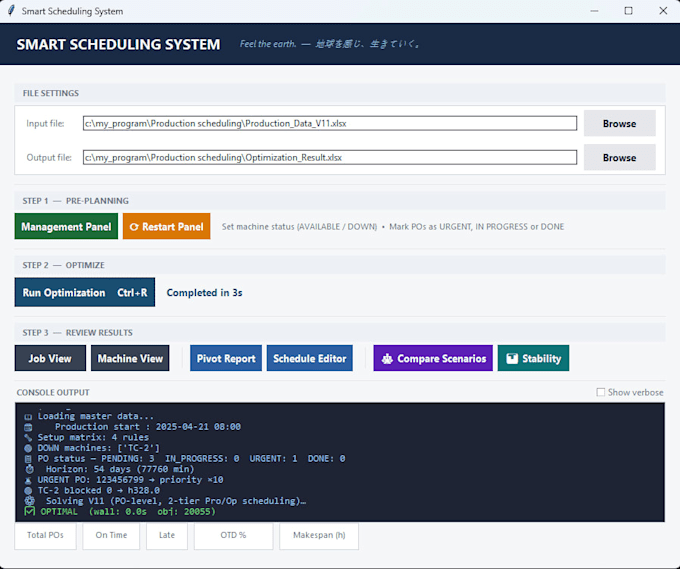Click the gear icon beside Solving V11 line
Screen dimensions: 680x569
pyautogui.click(x=29, y=500)
